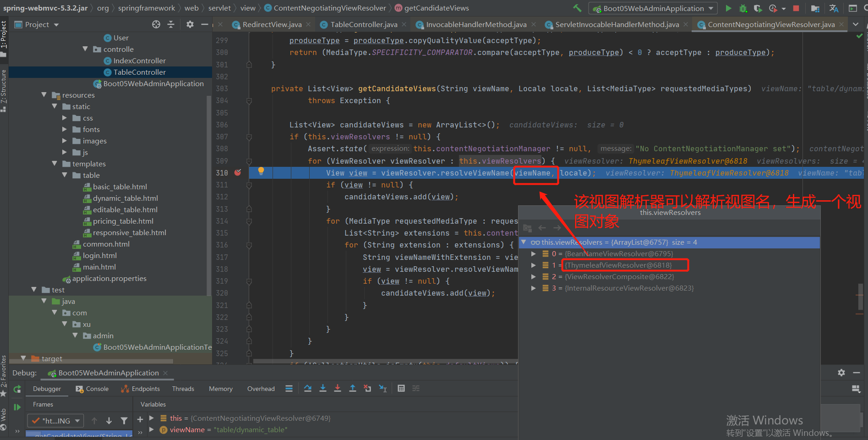This screenshot has height=440, width=868.
Task: Close the ContentNegotiatingViewResolver.java tab
Action: click(841, 24)
